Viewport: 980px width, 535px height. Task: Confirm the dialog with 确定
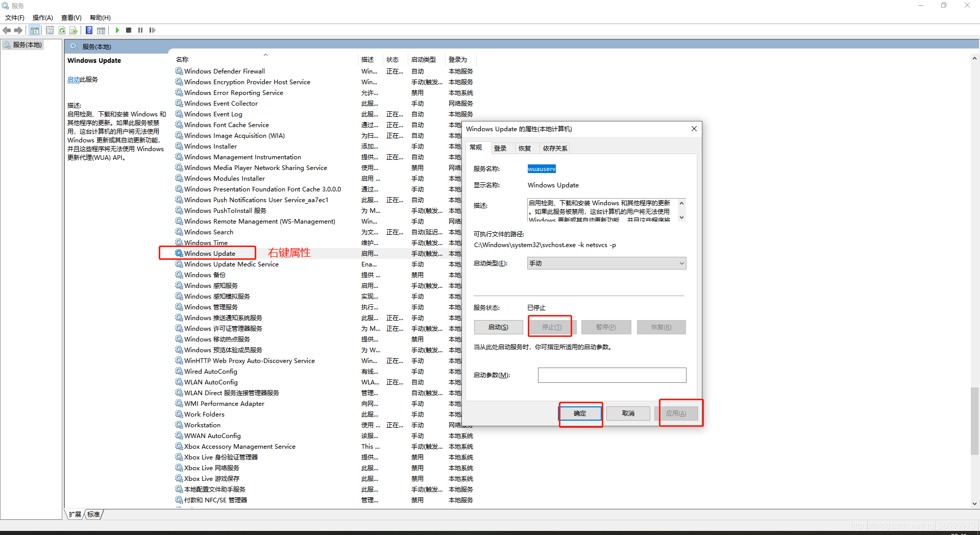[580, 414]
